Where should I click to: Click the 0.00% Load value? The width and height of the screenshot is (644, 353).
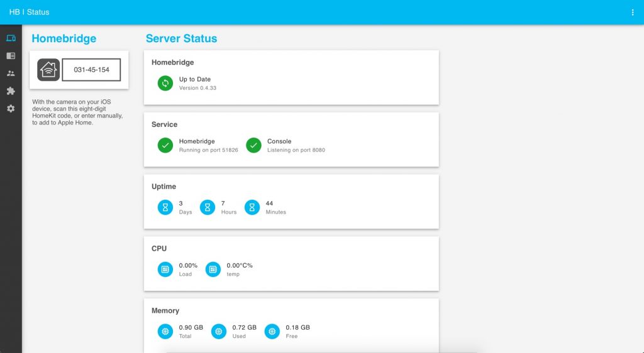pyautogui.click(x=188, y=265)
